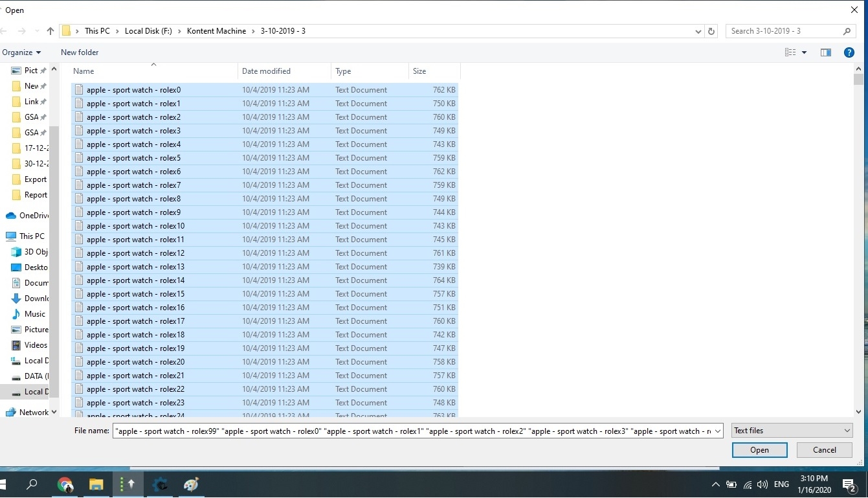
Task: Open Music folder in navigation pane
Action: [x=28, y=314]
